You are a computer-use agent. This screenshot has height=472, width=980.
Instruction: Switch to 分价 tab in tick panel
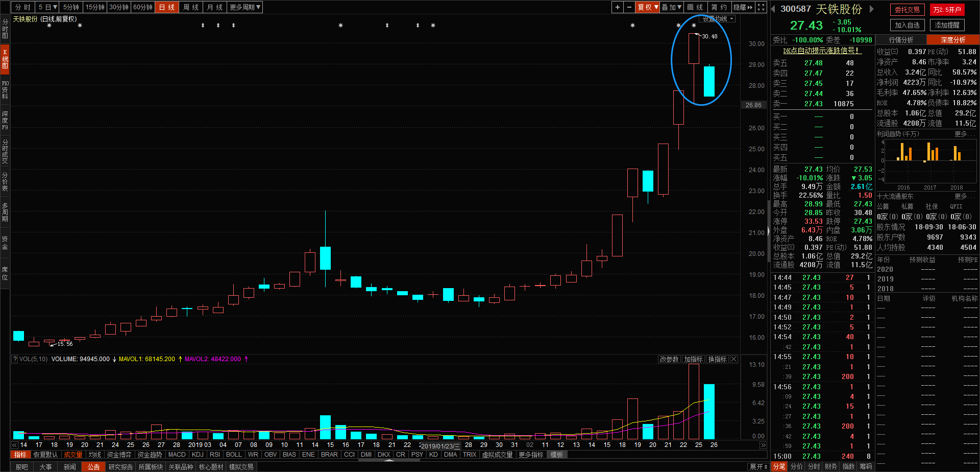[x=797, y=466]
